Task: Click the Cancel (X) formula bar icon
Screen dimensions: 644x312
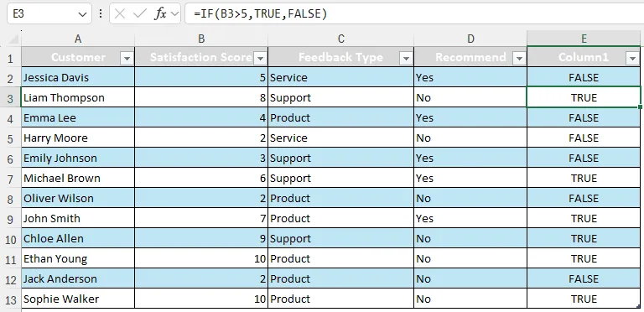Action: [120, 14]
